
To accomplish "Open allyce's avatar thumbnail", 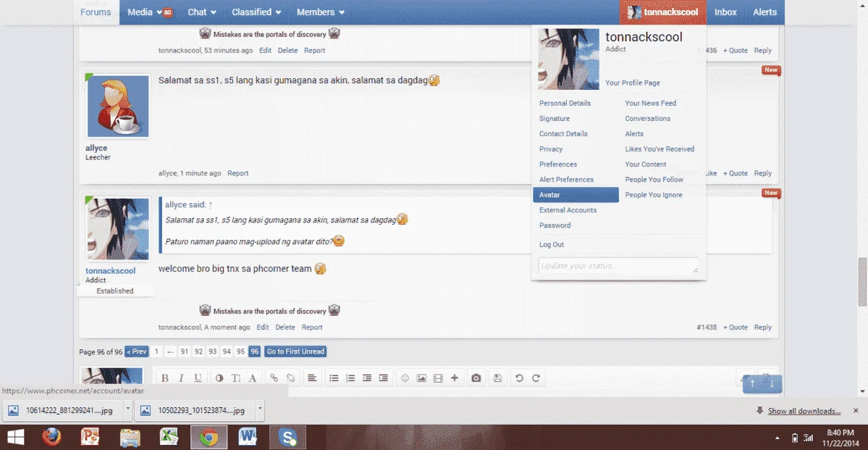I will [x=118, y=107].
